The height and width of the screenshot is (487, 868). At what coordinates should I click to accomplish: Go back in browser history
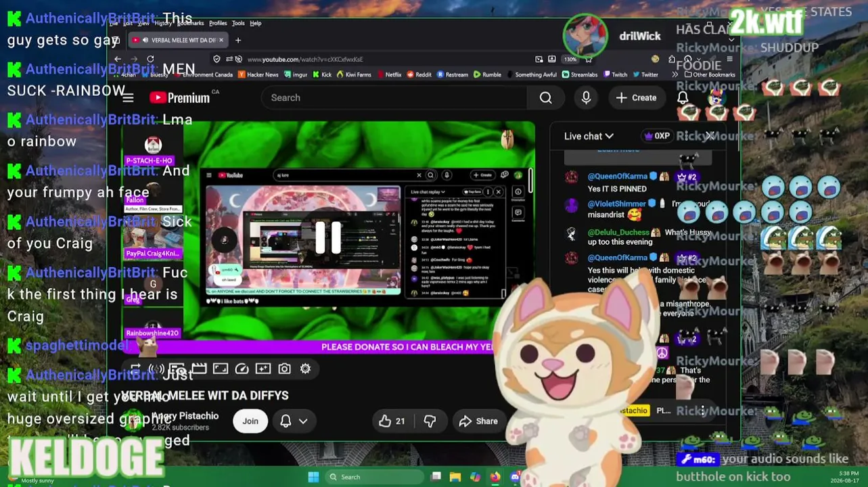117,59
